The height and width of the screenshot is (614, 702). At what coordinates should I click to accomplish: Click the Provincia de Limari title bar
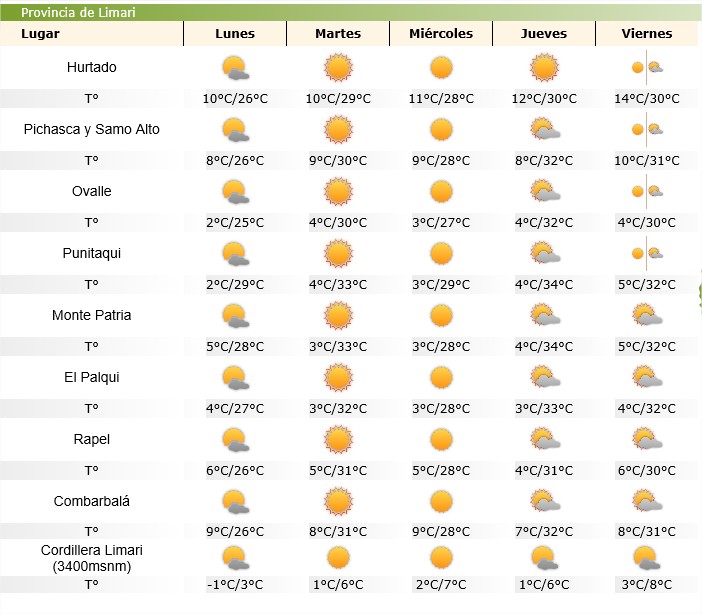pos(78,12)
